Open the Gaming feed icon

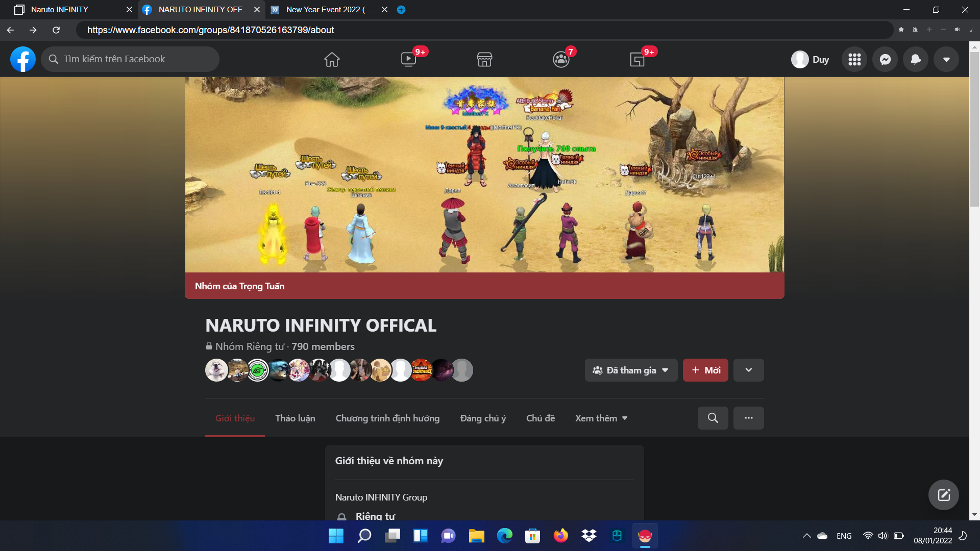(637, 59)
